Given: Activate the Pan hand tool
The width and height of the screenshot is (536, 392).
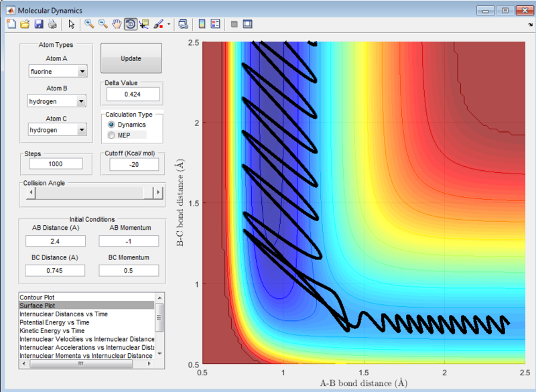Looking at the screenshot, I should (x=115, y=24).
